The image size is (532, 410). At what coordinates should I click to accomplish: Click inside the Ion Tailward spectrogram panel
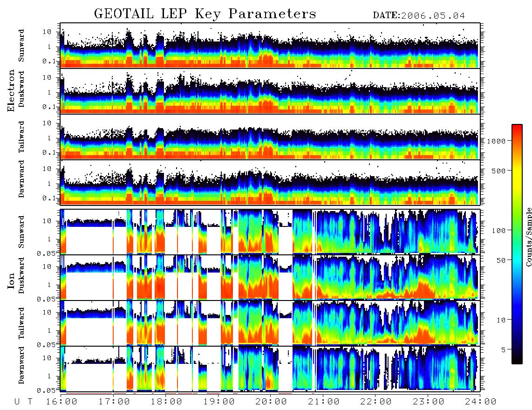coord(270,323)
